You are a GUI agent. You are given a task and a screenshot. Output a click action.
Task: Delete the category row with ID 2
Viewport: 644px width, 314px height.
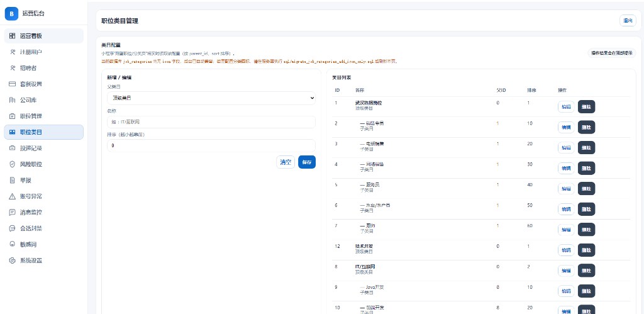point(586,127)
